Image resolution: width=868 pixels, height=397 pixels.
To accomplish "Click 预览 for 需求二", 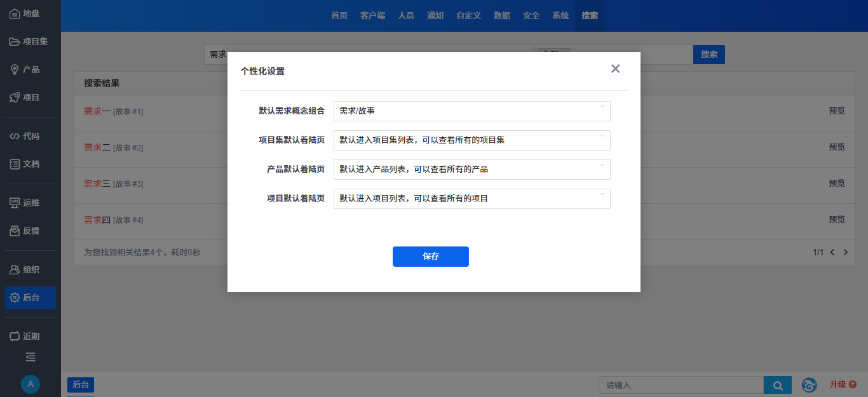I will coord(837,147).
